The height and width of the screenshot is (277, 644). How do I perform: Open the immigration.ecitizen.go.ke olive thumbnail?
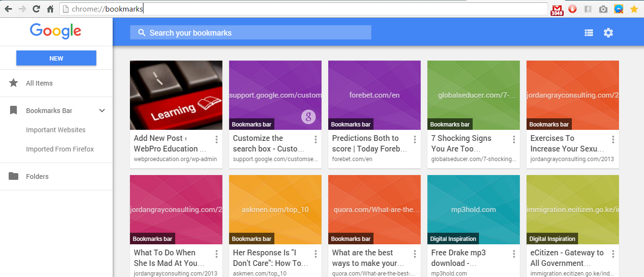573,210
